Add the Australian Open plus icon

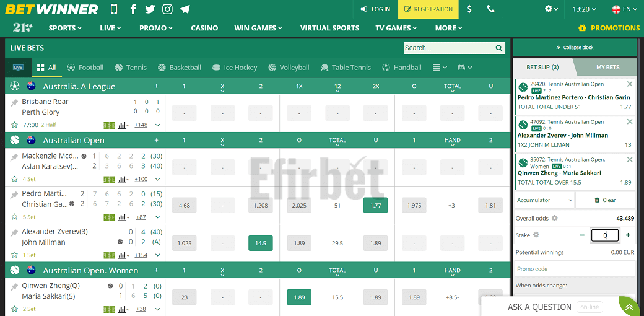coord(156,140)
